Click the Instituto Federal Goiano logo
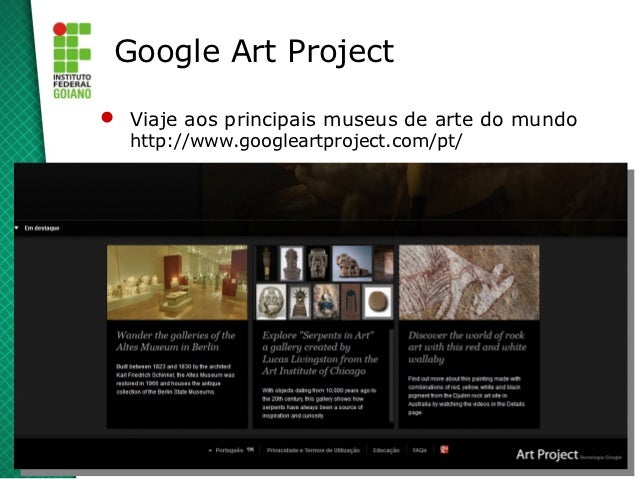 (72, 61)
